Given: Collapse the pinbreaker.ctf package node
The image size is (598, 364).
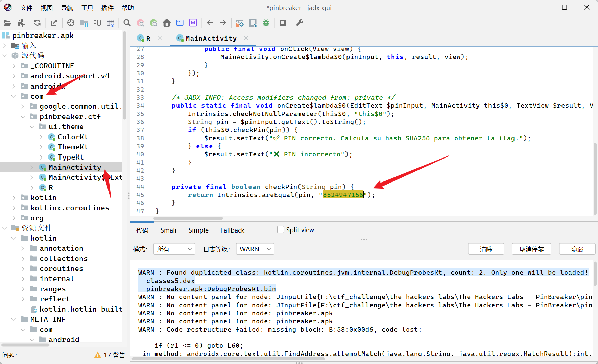Looking at the screenshot, I should click(x=23, y=117).
